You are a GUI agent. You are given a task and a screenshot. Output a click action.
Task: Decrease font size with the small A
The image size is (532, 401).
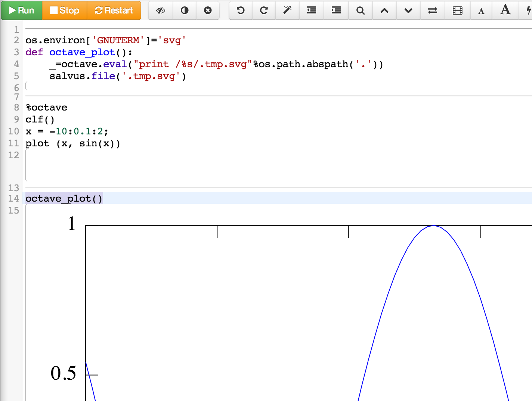[481, 11]
